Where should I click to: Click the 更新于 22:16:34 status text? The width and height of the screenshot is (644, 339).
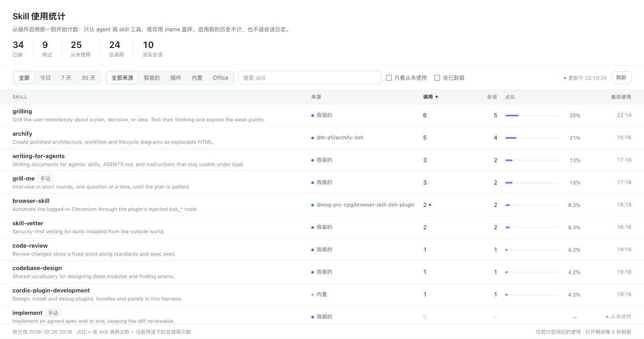(x=587, y=78)
